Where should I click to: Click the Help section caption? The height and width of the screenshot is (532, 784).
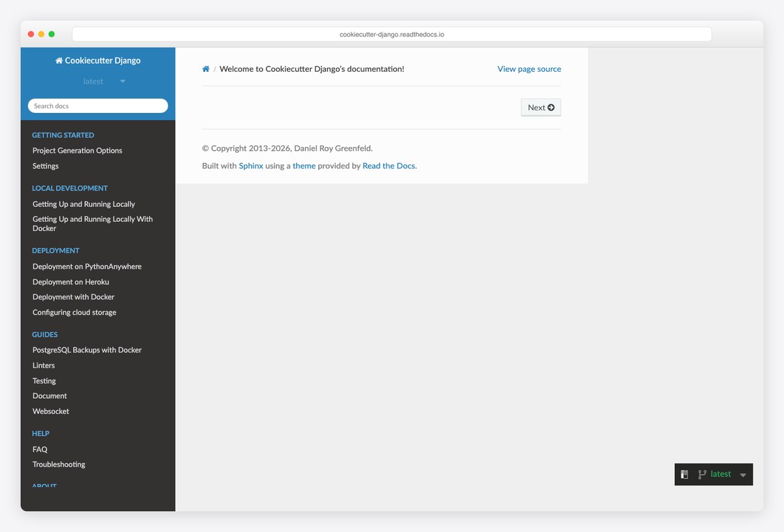[41, 433]
